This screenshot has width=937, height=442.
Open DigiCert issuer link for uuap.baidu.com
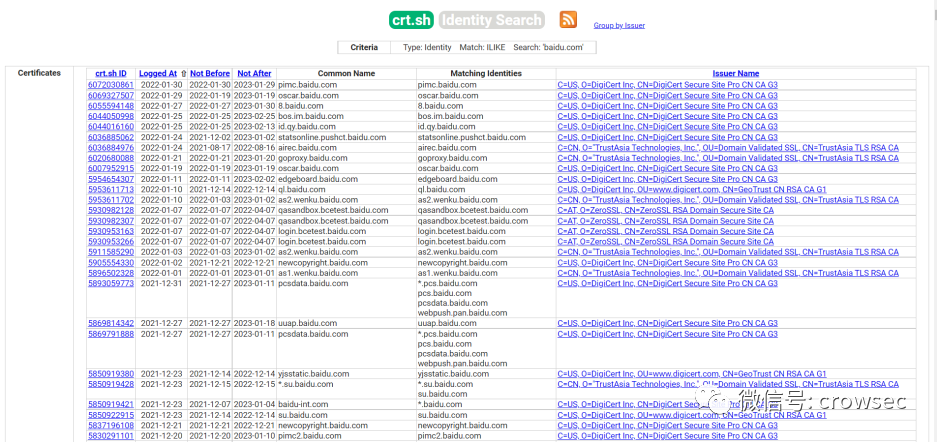tap(667, 323)
